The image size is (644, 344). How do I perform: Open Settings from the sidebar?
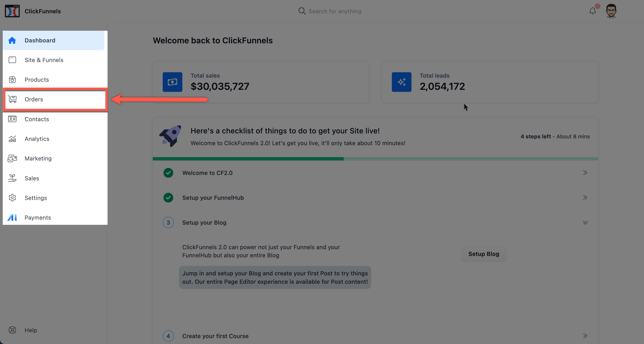[x=54, y=198]
